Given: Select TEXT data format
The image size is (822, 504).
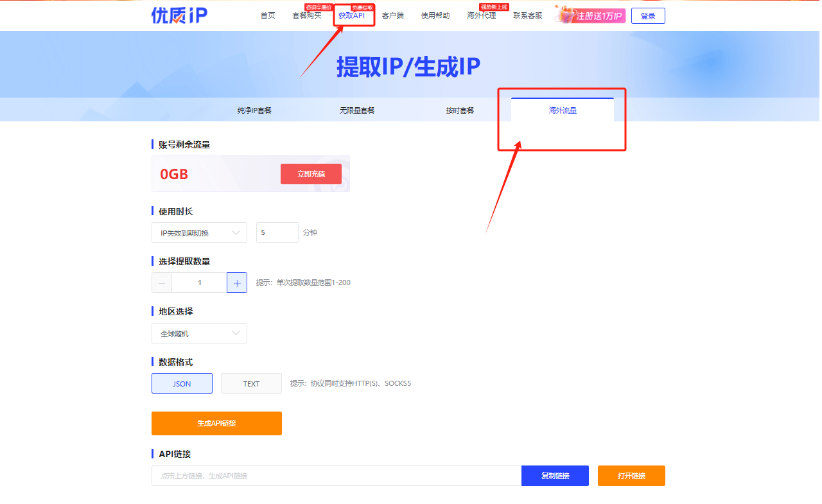Looking at the screenshot, I should [251, 383].
